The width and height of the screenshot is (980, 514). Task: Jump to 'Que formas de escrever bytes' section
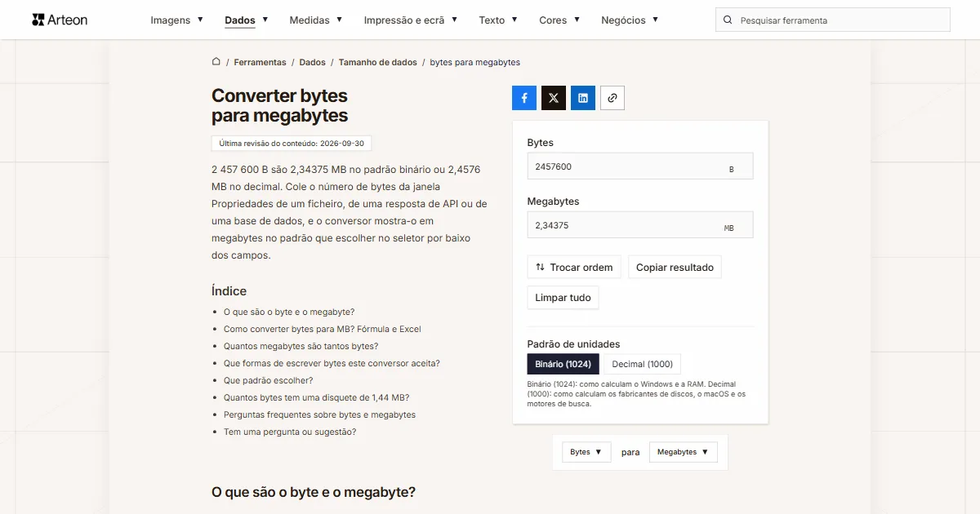coord(332,363)
